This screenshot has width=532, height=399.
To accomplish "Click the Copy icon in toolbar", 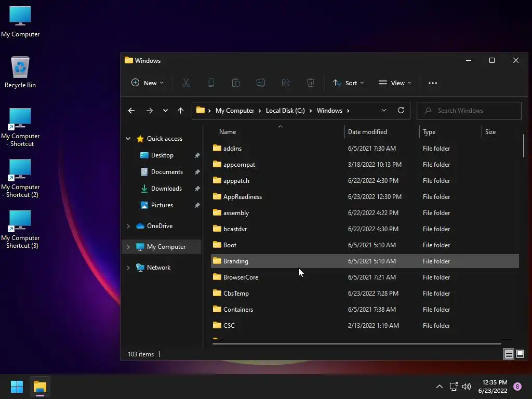I will pos(211,83).
